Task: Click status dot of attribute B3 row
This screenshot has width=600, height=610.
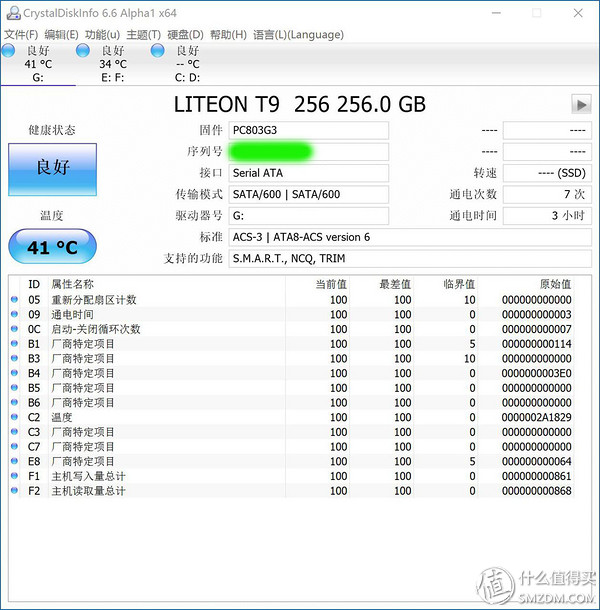Action: (14, 358)
